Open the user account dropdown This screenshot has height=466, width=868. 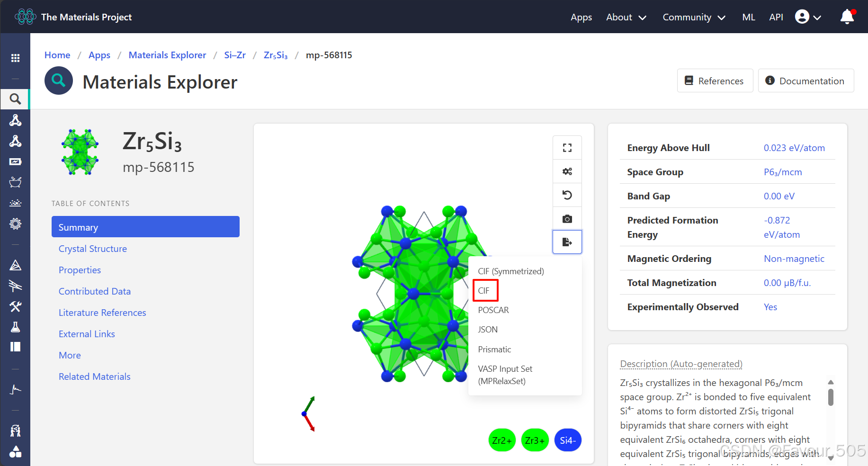(808, 17)
